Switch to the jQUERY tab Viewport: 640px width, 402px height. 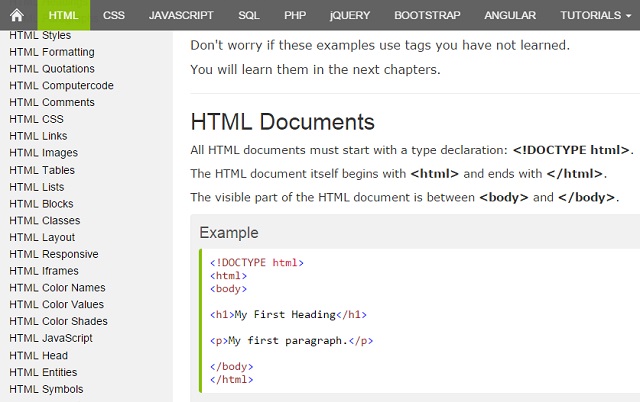350,15
